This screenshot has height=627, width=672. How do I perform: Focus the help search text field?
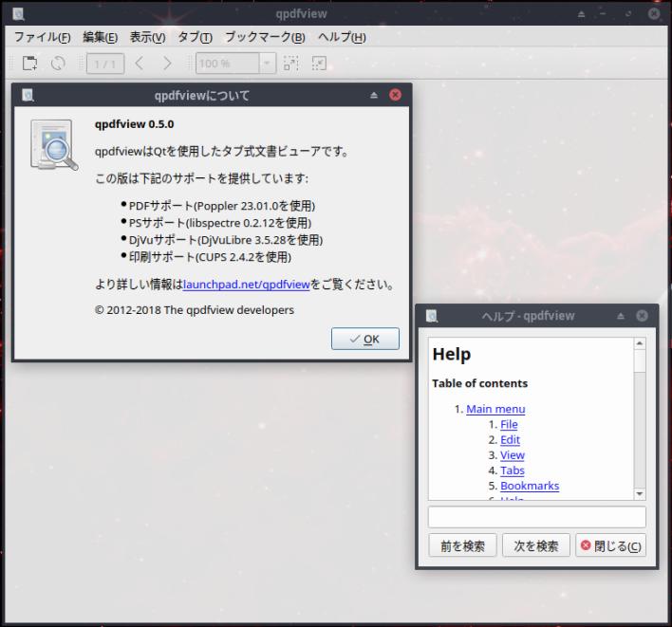[536, 517]
